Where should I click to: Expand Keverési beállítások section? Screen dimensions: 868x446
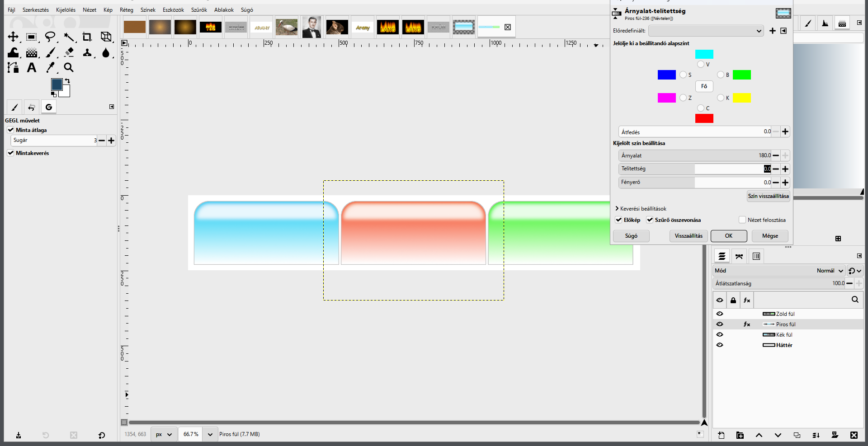coord(641,209)
